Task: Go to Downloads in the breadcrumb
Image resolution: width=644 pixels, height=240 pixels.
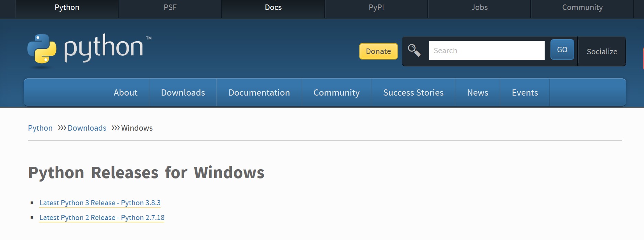Action: tap(87, 128)
